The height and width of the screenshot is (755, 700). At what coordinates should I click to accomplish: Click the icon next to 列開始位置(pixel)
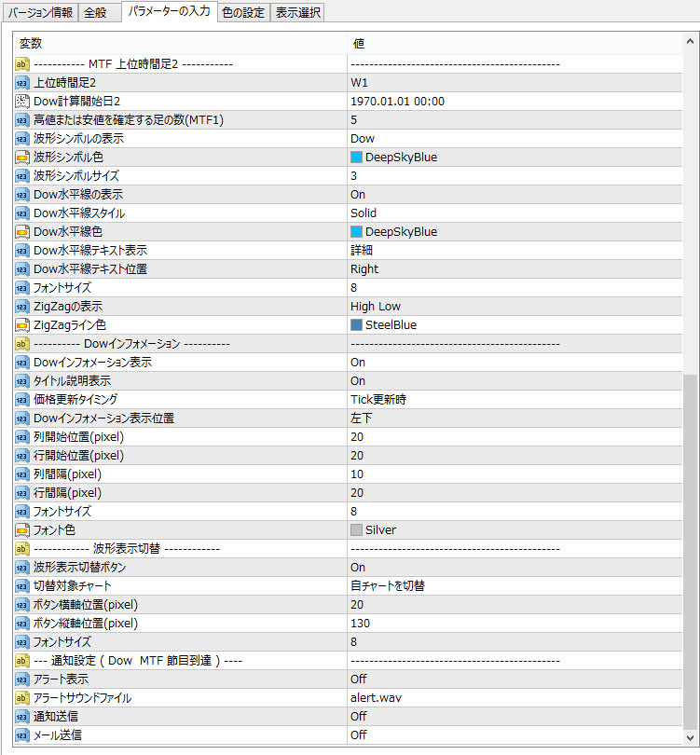coord(22,437)
